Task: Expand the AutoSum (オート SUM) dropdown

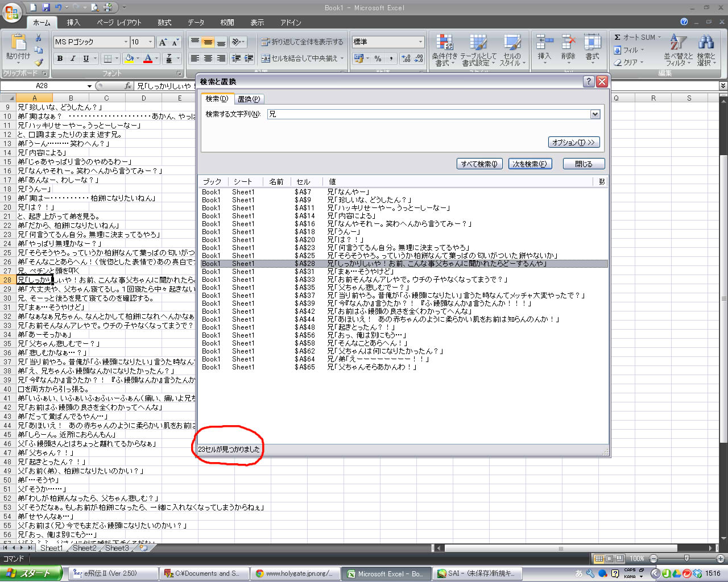Action: point(660,38)
